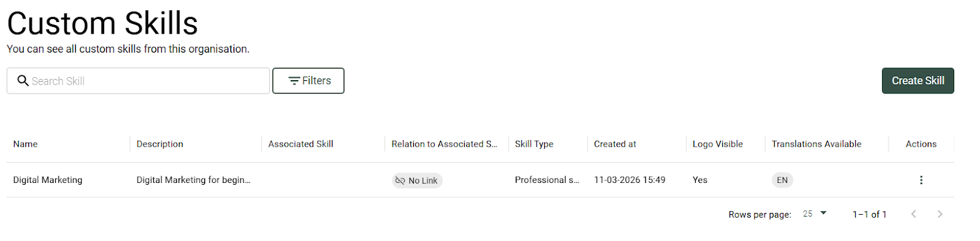Select the rows per page value 25
Screen dimensions: 980x241
pyautogui.click(x=808, y=214)
